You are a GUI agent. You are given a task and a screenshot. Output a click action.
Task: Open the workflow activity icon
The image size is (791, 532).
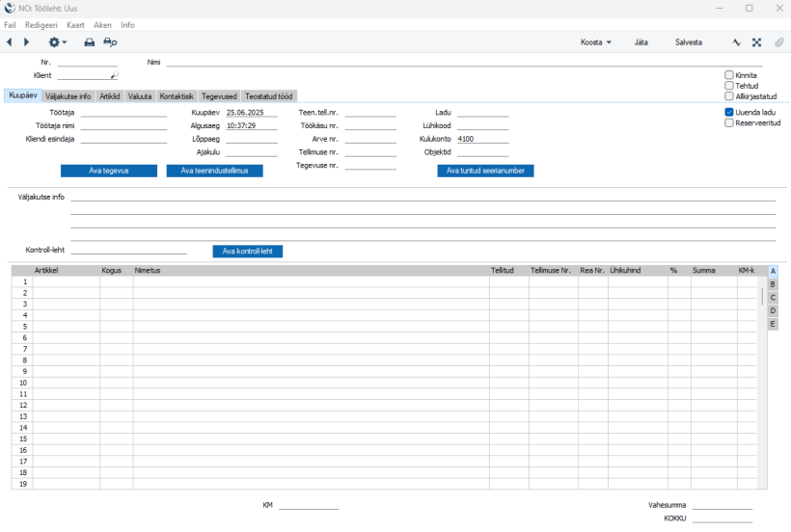click(x=737, y=42)
